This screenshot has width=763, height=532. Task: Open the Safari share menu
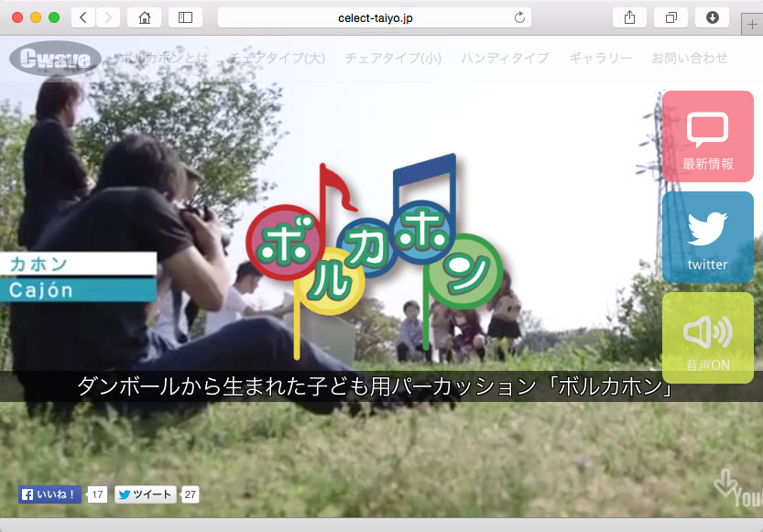pos(629,17)
